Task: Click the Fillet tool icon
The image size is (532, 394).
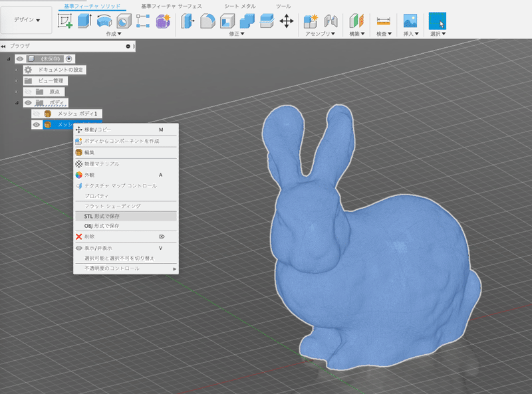Action: [x=207, y=21]
